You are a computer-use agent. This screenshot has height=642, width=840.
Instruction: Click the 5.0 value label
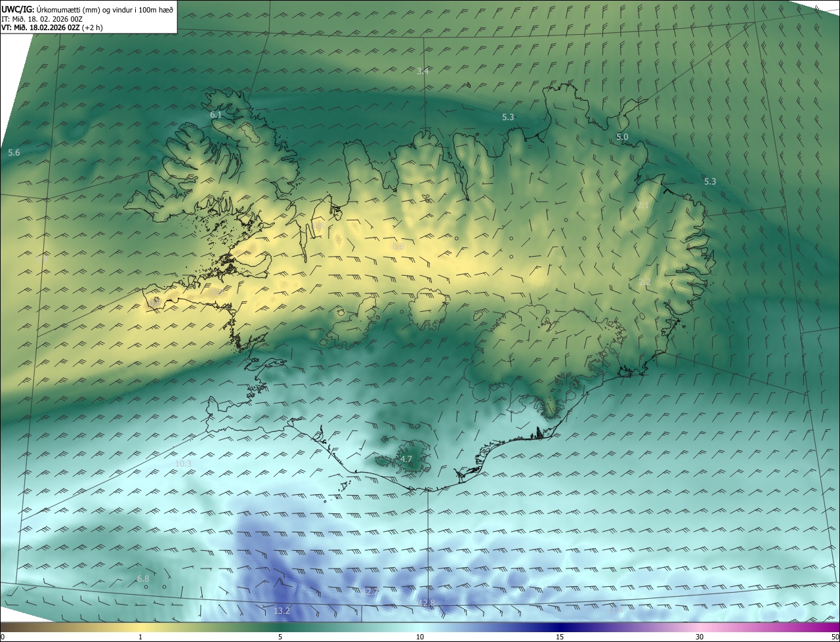click(622, 137)
